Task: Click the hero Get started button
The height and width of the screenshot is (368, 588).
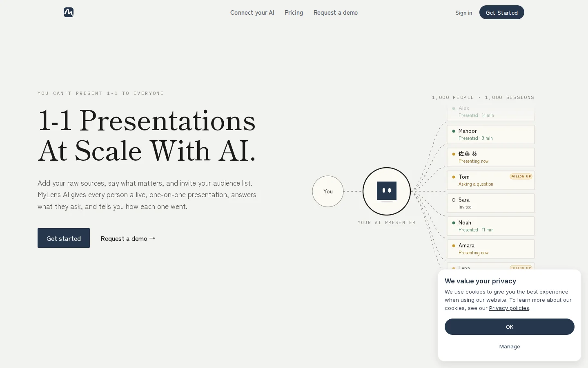Action: pos(64,238)
